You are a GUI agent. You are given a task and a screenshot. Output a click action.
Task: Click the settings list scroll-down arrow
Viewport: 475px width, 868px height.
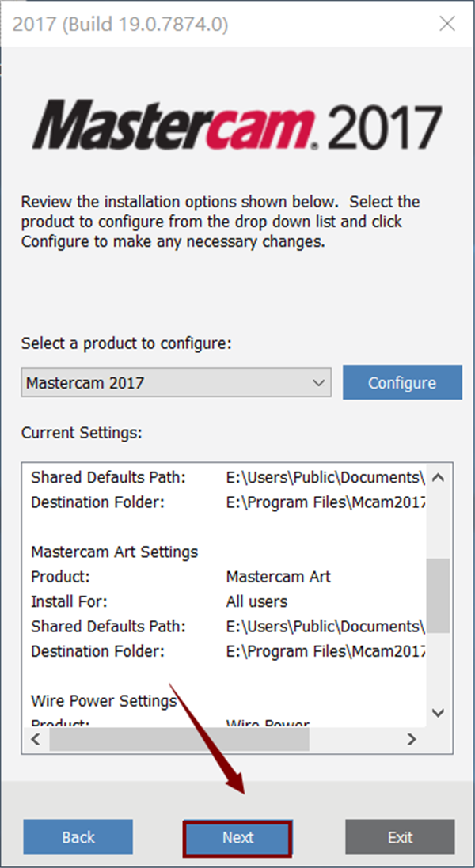(439, 713)
